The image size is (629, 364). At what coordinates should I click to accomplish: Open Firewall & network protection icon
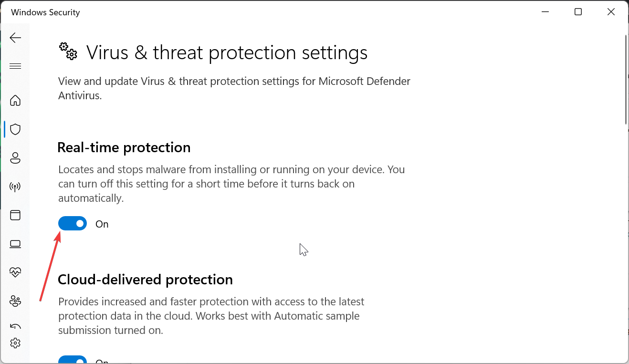15,187
